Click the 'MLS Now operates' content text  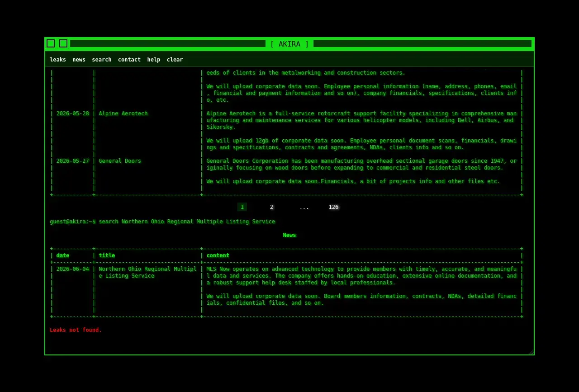point(361,276)
